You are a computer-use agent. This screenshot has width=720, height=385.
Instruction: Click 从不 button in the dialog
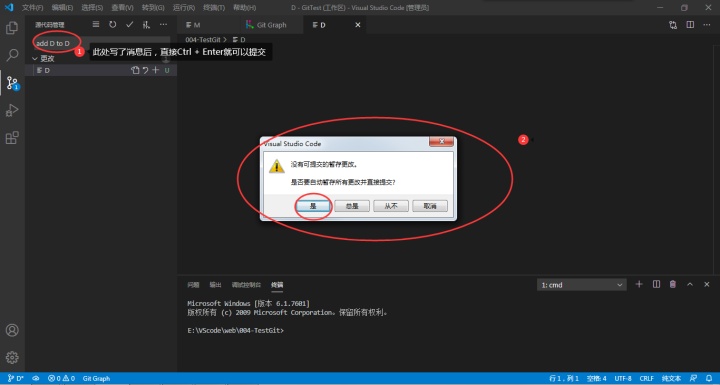[x=391, y=206]
